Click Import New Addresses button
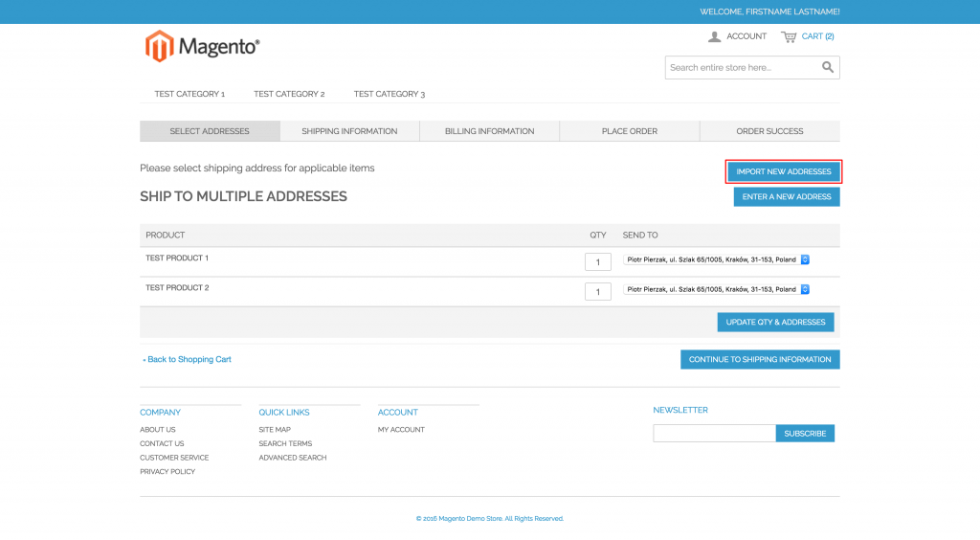Image resolution: width=980 pixels, height=540 pixels. [x=784, y=171]
